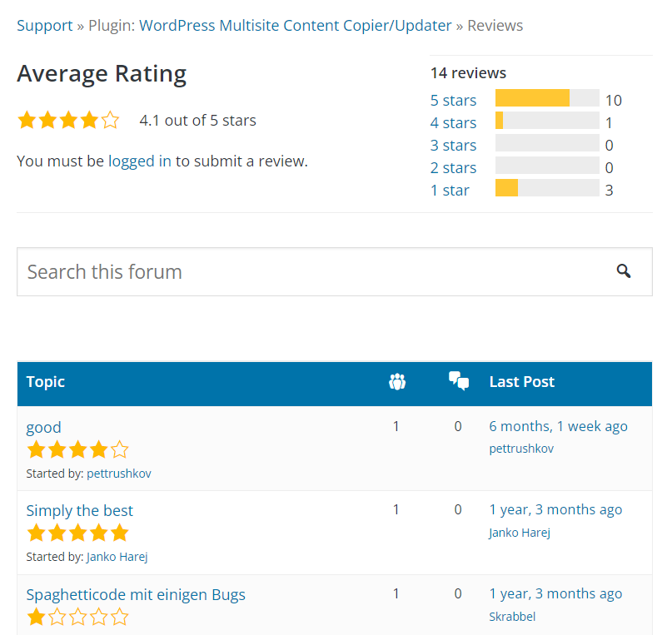This screenshot has height=635, width=672.
Task: Click the search magnifier icon
Action: pyautogui.click(x=624, y=271)
